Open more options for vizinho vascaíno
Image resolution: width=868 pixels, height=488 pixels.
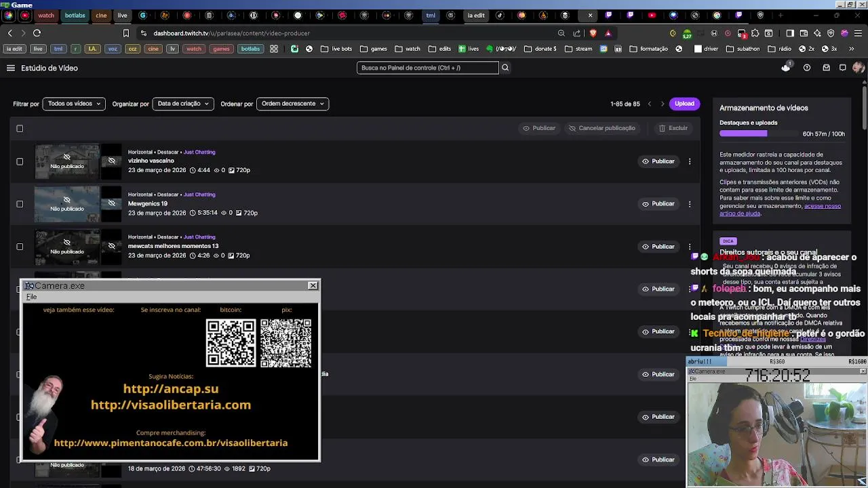coord(690,161)
